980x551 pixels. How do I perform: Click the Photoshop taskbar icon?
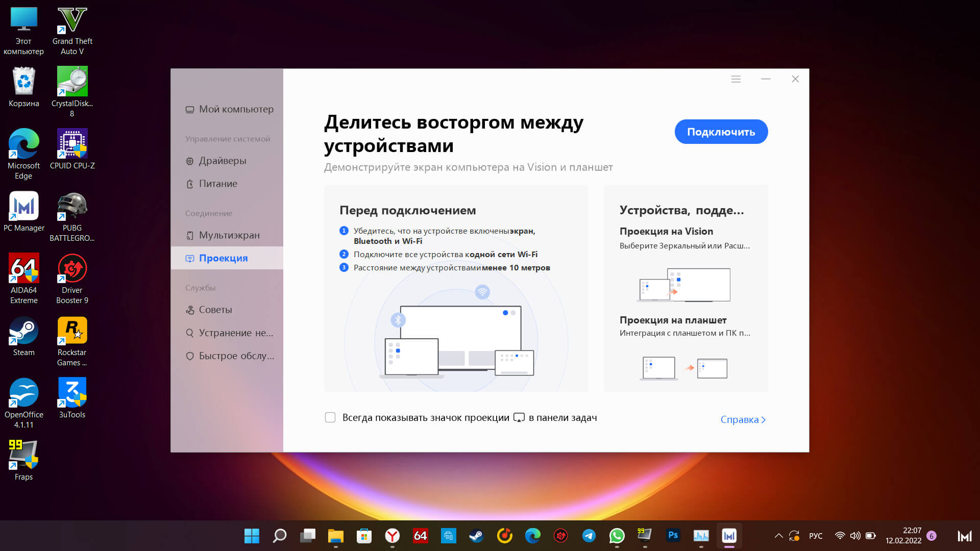(x=673, y=536)
